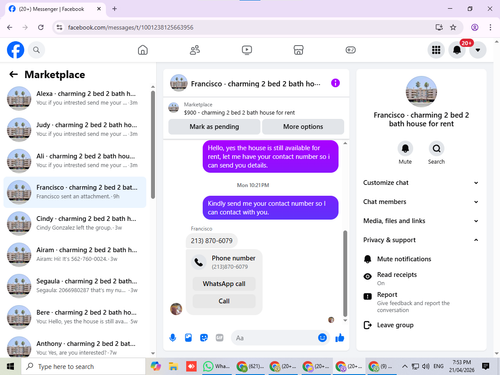The image size is (500, 375).
Task: Go to the Home feed icon
Action: [143, 50]
